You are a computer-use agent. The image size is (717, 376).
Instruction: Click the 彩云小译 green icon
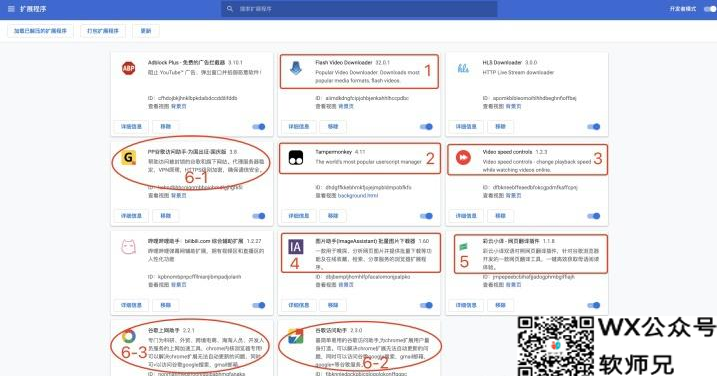(x=463, y=247)
